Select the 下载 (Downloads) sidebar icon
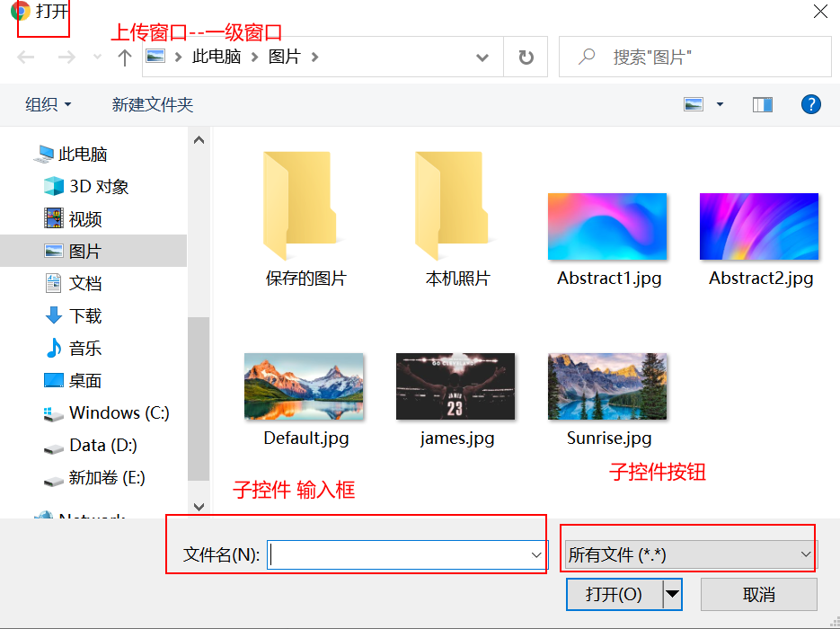Screen dimensions: 840x629 tap(51, 315)
